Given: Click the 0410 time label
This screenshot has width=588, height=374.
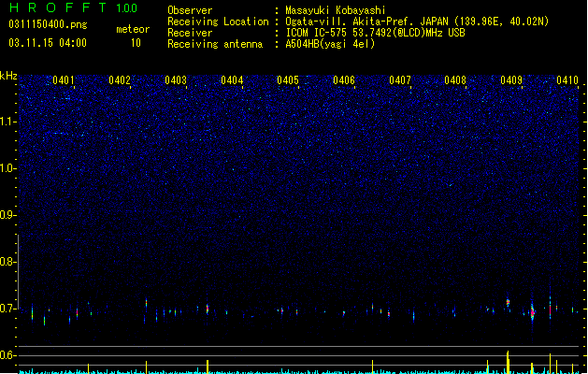Looking at the screenshot, I should pyautogui.click(x=567, y=79).
